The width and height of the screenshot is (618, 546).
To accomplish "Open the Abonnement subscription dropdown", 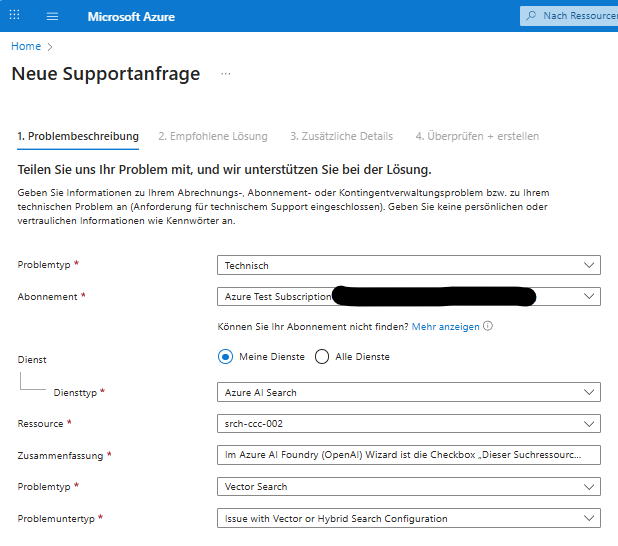I will point(408,296).
